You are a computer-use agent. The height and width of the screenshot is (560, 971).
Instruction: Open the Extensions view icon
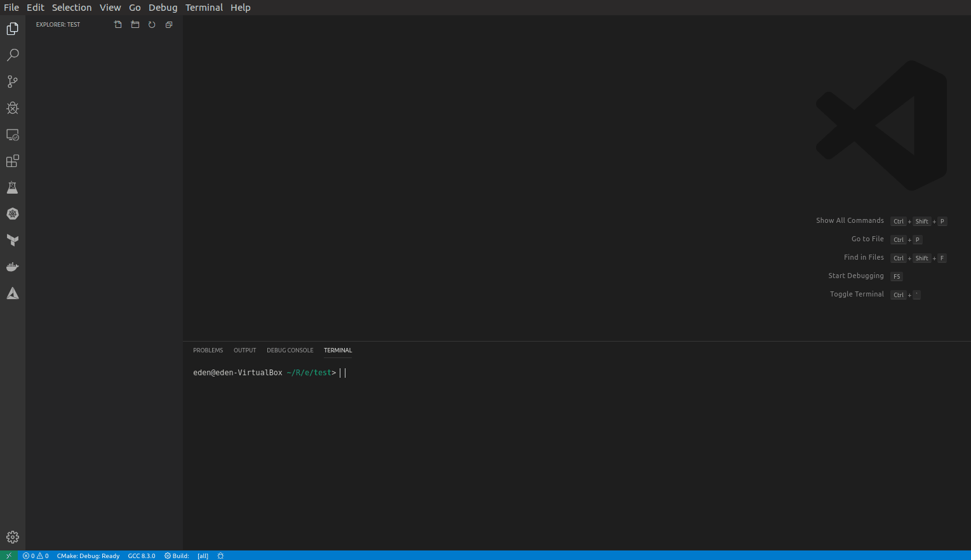[12, 161]
